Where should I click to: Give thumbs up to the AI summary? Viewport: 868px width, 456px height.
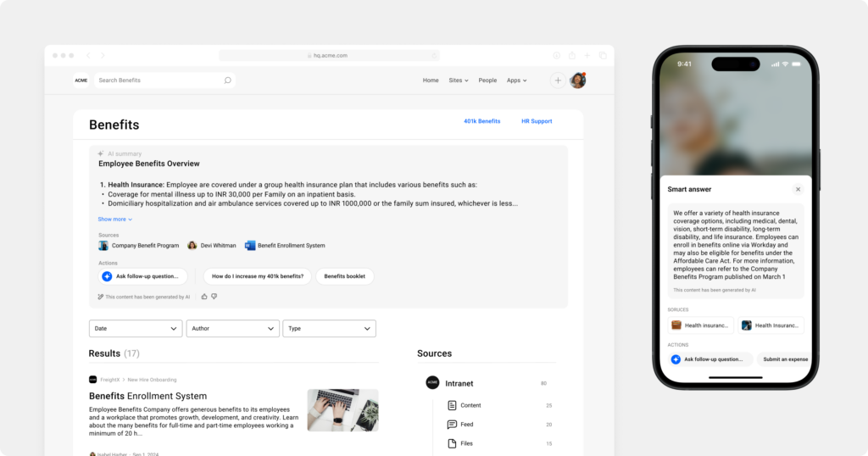204,297
